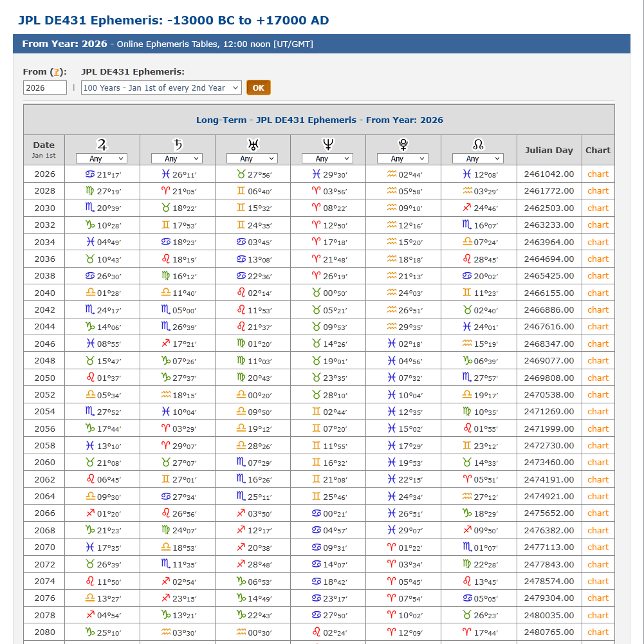Click the Pisces glyph in 2026 Saturn cell
This screenshot has width=644, height=644.
point(165,174)
